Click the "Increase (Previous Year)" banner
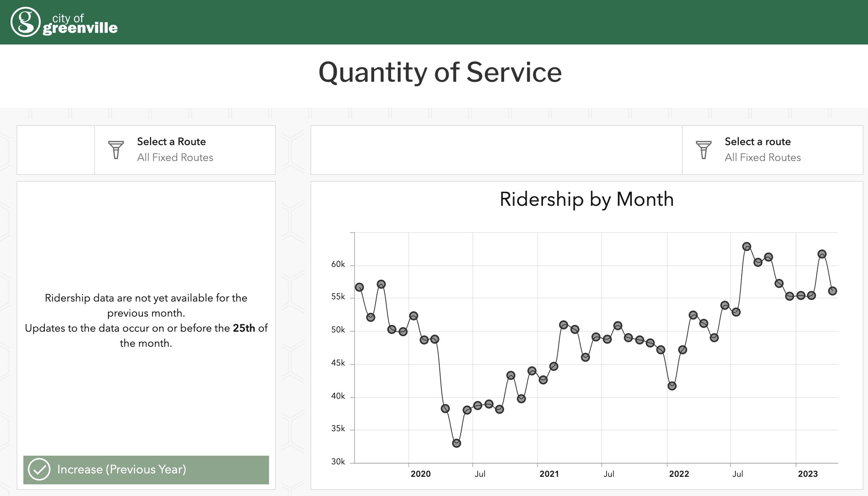This screenshot has height=496, width=868. [146, 470]
